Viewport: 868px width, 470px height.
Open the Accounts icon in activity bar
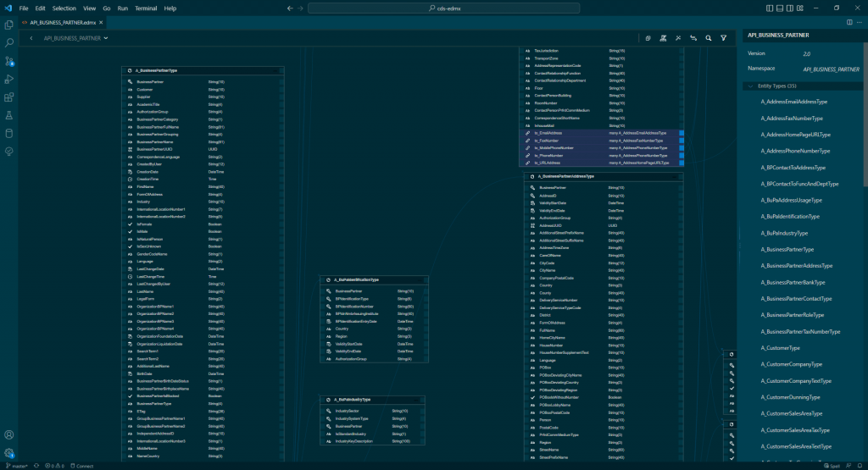[x=8, y=435]
